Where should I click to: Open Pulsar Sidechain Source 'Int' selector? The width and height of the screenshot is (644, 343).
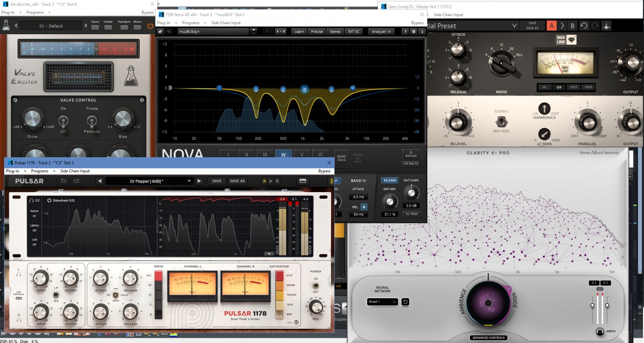click(34, 216)
